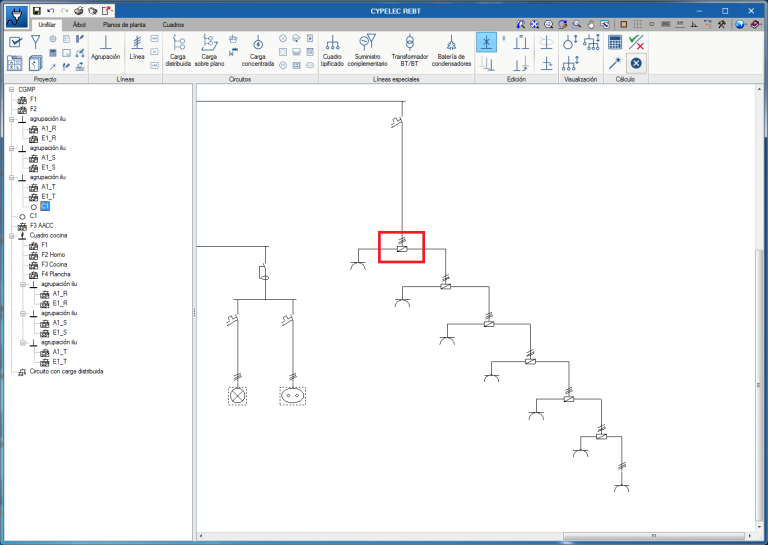
Task: Collapse the CGMP tree root
Action: (x=11, y=90)
